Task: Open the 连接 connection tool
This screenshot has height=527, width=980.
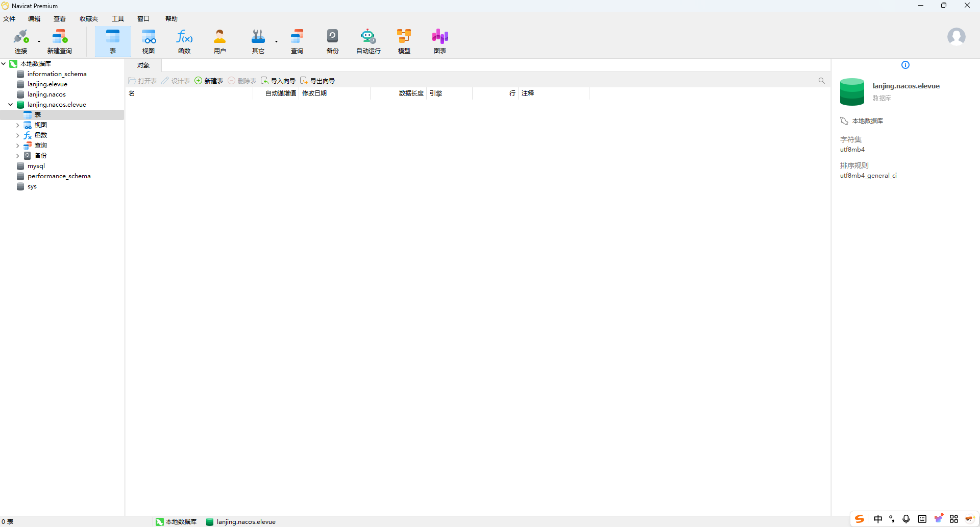Action: pos(21,41)
